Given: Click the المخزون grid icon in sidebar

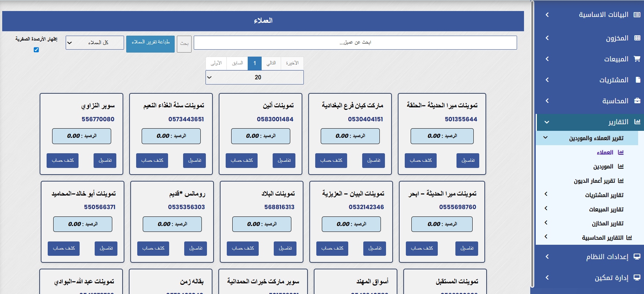Looking at the screenshot, I should 637,38.
